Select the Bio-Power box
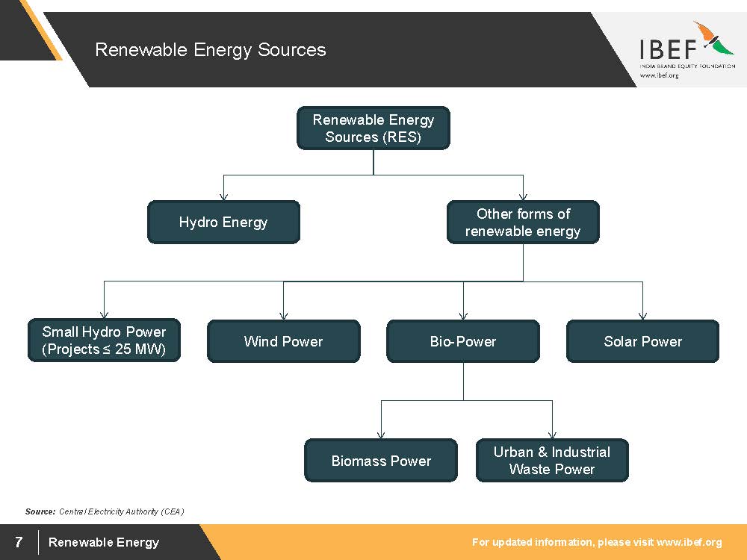747x560 pixels. pos(463,341)
